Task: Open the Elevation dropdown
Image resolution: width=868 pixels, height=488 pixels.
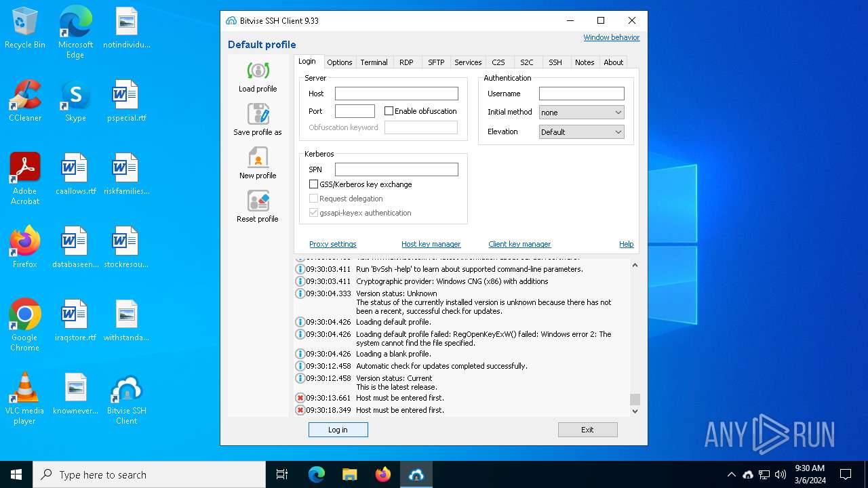Action: coord(581,132)
